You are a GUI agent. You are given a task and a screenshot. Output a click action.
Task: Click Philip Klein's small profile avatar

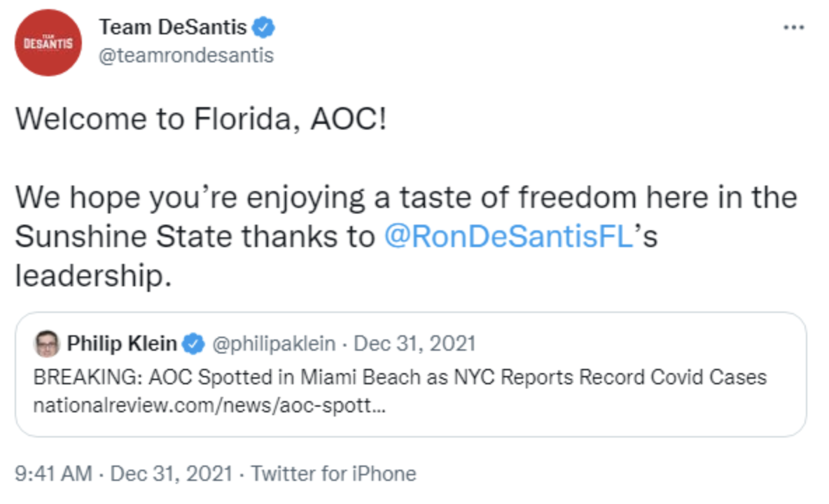click(46, 344)
